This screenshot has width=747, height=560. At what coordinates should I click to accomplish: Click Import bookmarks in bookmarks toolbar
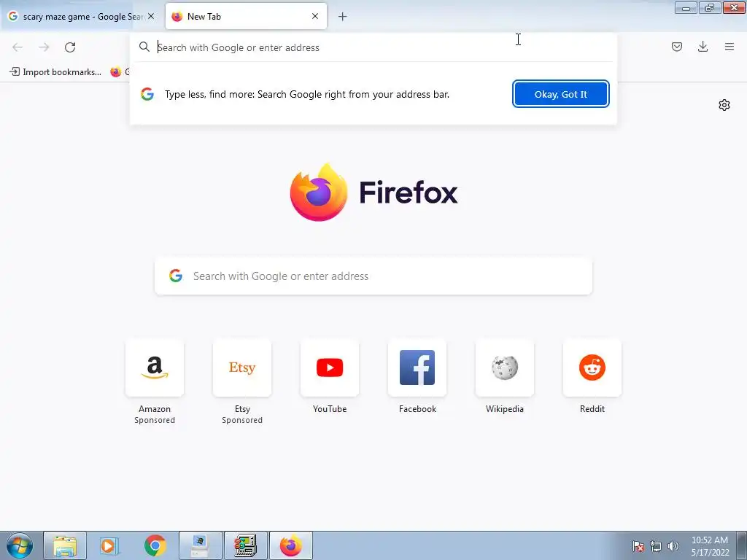click(x=55, y=72)
